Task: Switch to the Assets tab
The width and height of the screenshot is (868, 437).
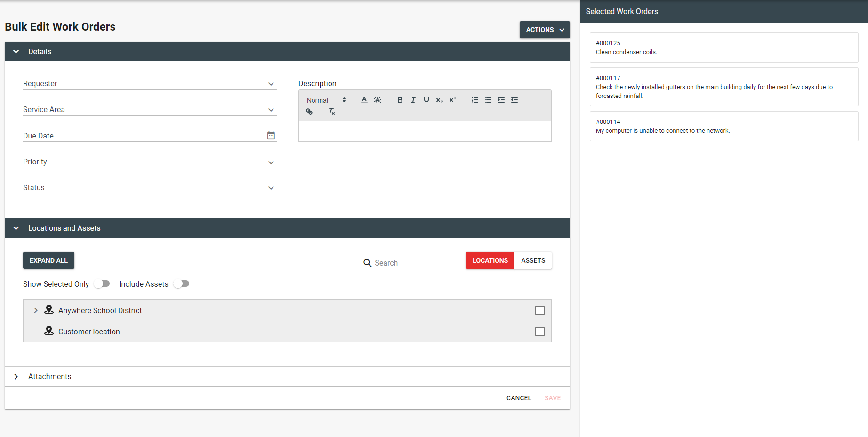Action: coord(533,260)
